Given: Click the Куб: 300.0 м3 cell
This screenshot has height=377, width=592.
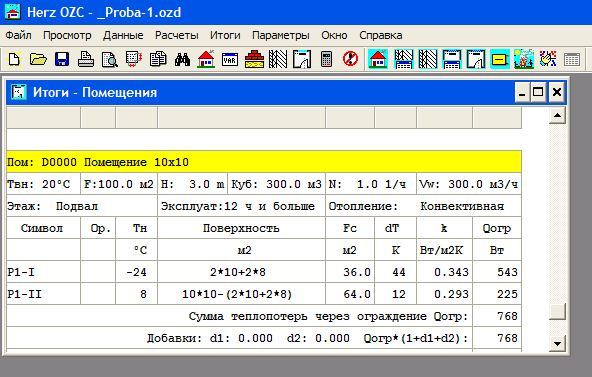Looking at the screenshot, I should pyautogui.click(x=276, y=184).
